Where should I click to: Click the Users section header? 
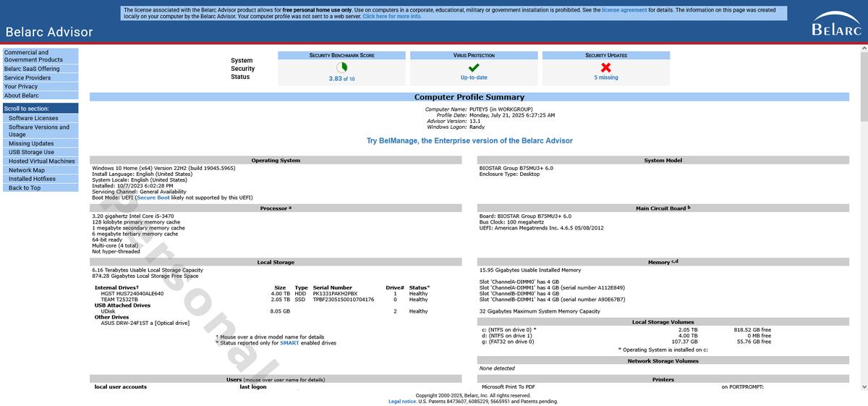tap(276, 379)
